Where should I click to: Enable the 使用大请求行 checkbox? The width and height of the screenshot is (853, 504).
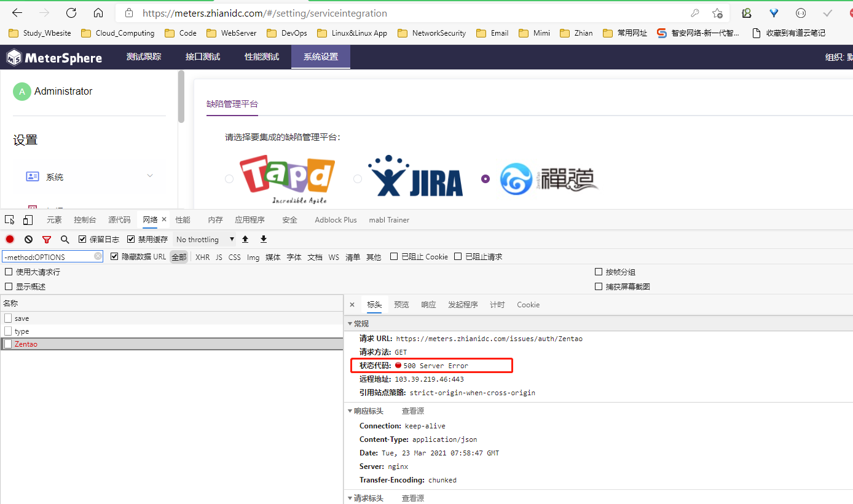9,271
